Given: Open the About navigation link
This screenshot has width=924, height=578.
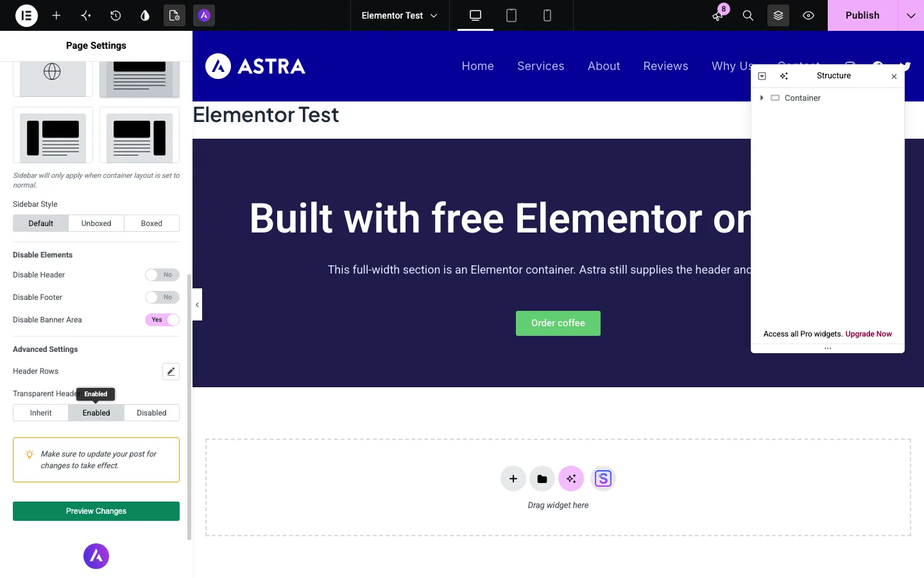Looking at the screenshot, I should [x=604, y=66].
